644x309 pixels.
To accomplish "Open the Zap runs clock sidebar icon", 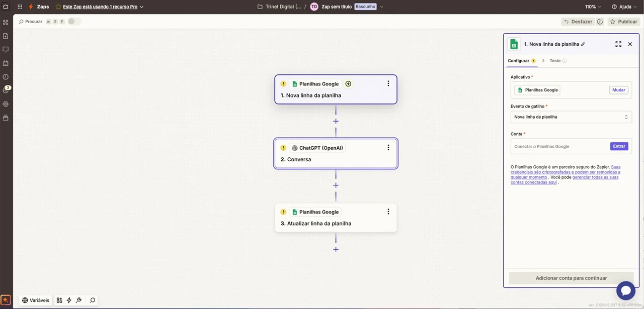I will [x=6, y=76].
